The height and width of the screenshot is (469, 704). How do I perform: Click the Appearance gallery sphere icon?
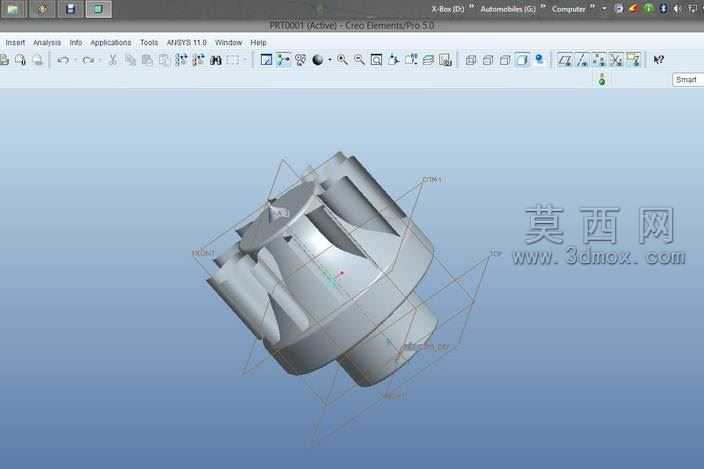(318, 60)
